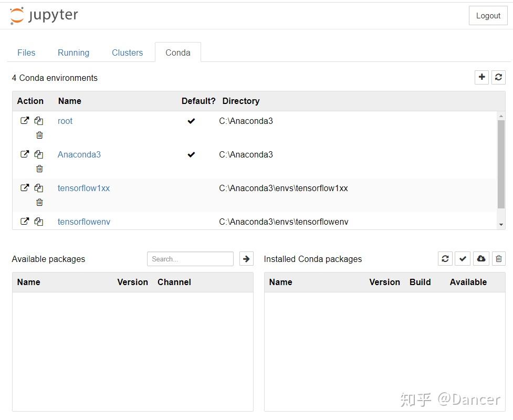Remove selected installed packages trash icon
Screen dimensions: 513x420
499,258
